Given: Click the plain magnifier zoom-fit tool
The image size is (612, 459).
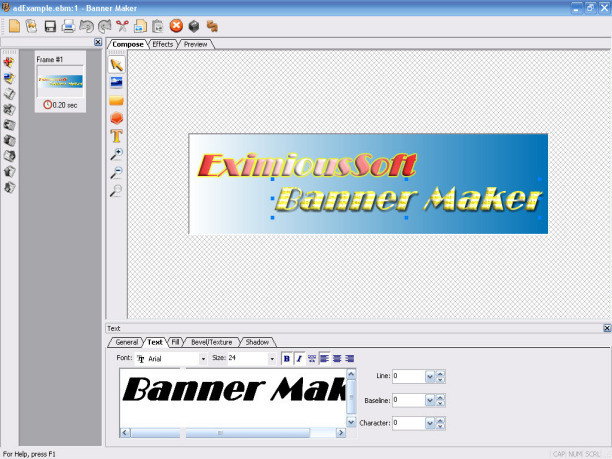Looking at the screenshot, I should click(x=116, y=190).
